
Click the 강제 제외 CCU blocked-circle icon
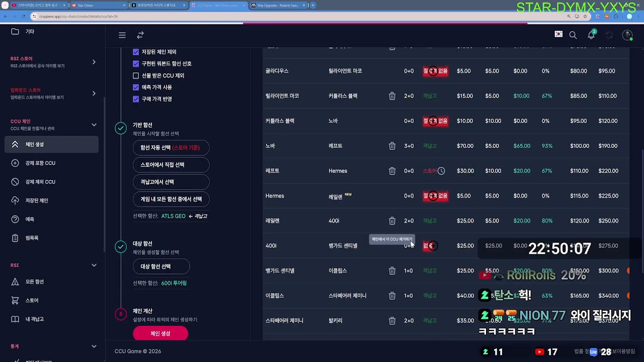click(15, 182)
